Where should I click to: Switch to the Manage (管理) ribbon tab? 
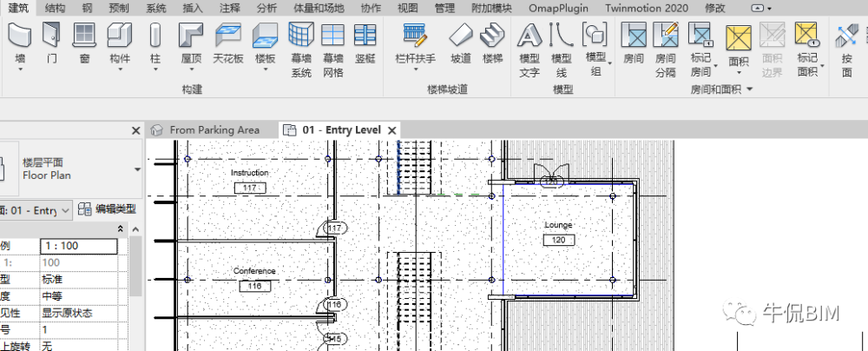(444, 8)
